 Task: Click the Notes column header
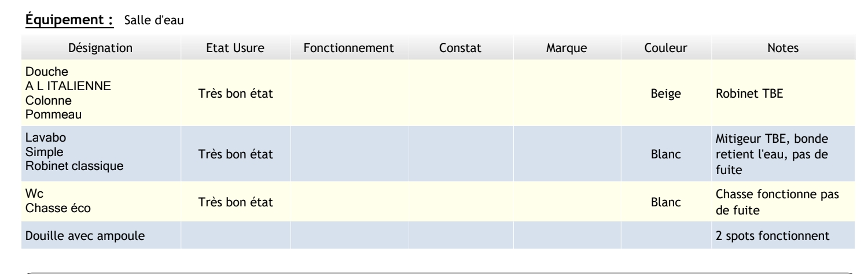(x=782, y=49)
